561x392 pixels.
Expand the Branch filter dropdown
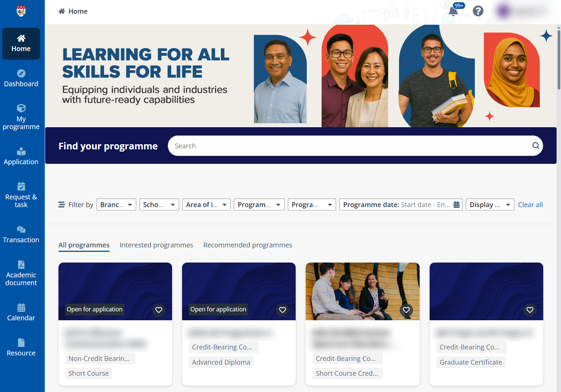(x=116, y=205)
